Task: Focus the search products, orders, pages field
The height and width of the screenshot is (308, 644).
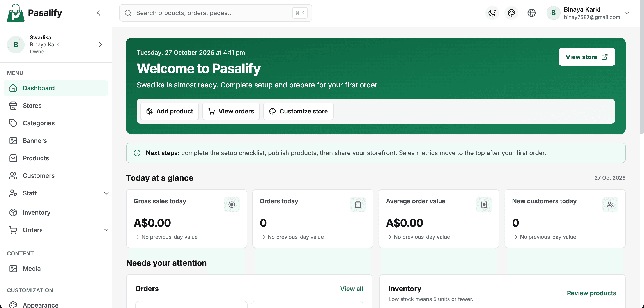Action: pos(216,13)
